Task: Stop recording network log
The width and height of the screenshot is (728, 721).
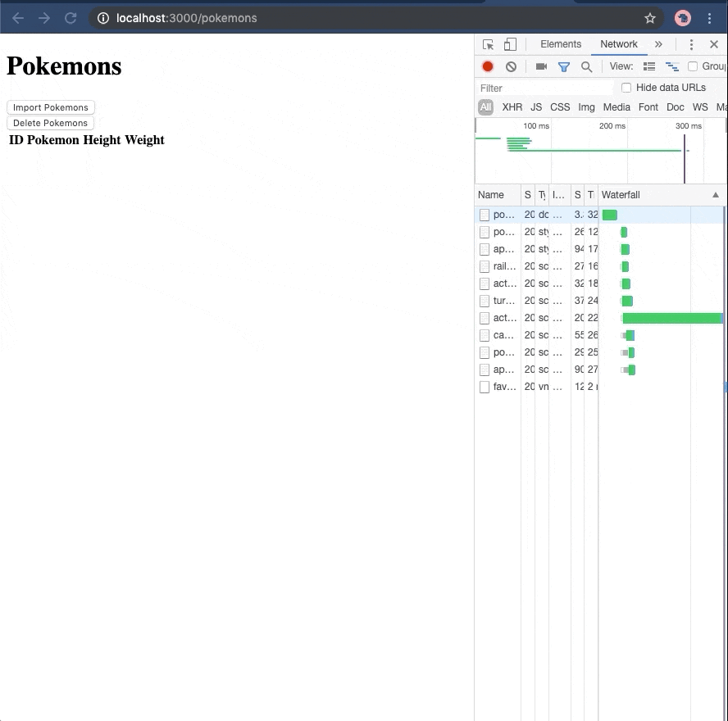Action: [x=488, y=67]
